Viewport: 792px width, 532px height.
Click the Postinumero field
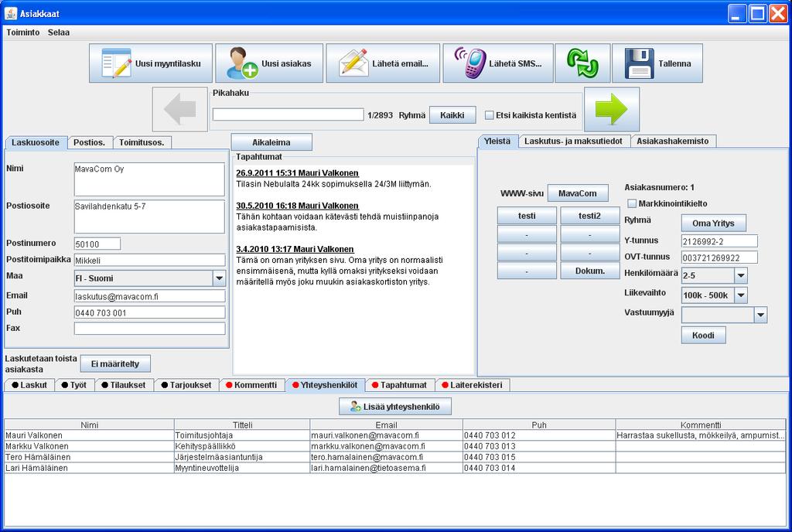click(97, 244)
